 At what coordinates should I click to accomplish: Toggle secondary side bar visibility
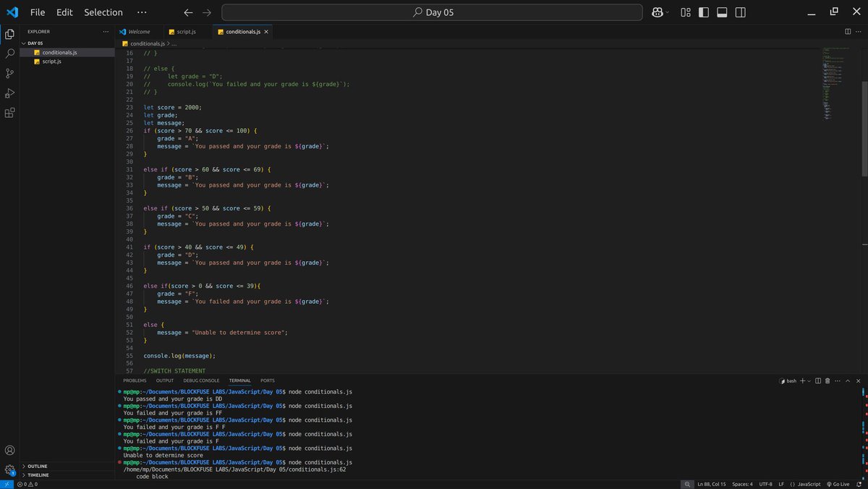coord(741,12)
